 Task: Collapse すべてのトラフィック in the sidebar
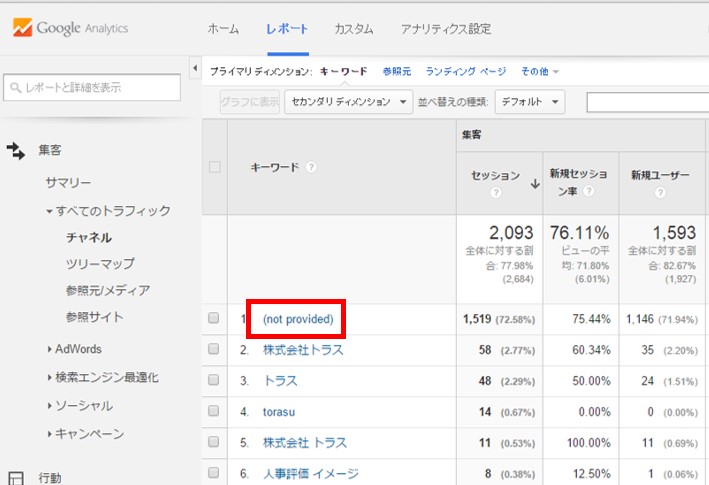click(49, 211)
